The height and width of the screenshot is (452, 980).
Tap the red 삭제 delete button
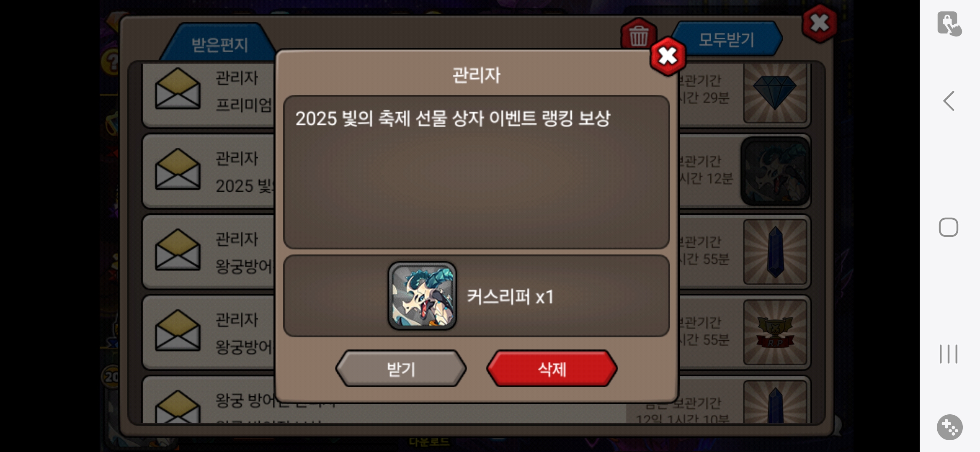[x=552, y=368]
